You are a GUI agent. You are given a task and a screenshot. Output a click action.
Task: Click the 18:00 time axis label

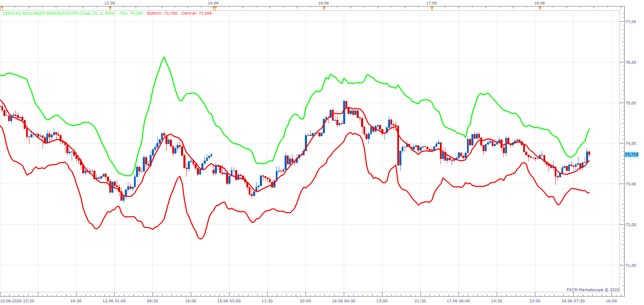pyautogui.click(x=191, y=301)
